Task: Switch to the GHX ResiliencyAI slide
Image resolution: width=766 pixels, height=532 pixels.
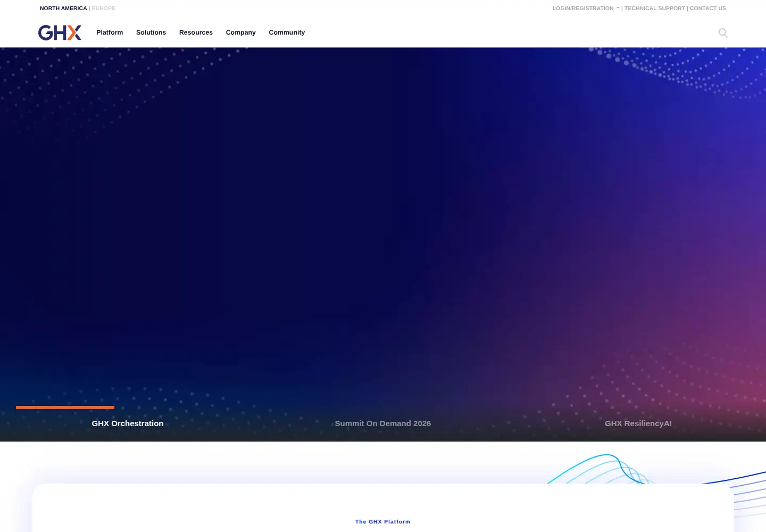Action: (x=638, y=423)
